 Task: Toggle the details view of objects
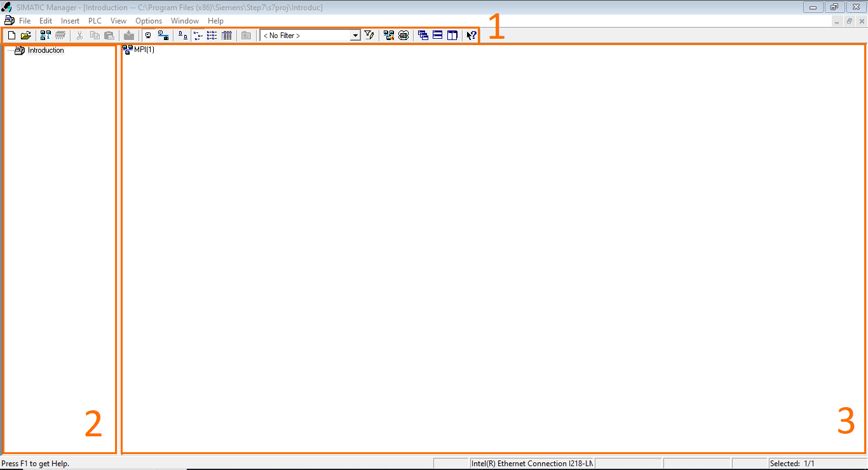[x=227, y=35]
